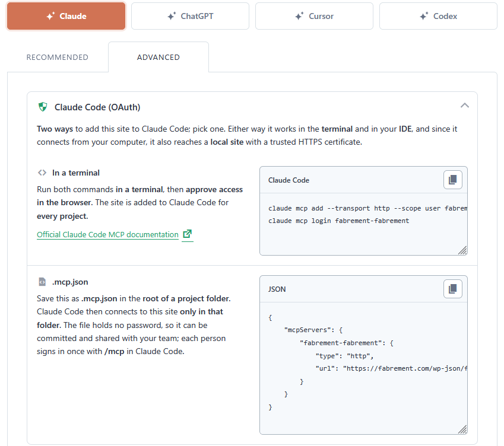Open Official Claude Code MCP documentation link
The image size is (504, 446).
(x=107, y=235)
